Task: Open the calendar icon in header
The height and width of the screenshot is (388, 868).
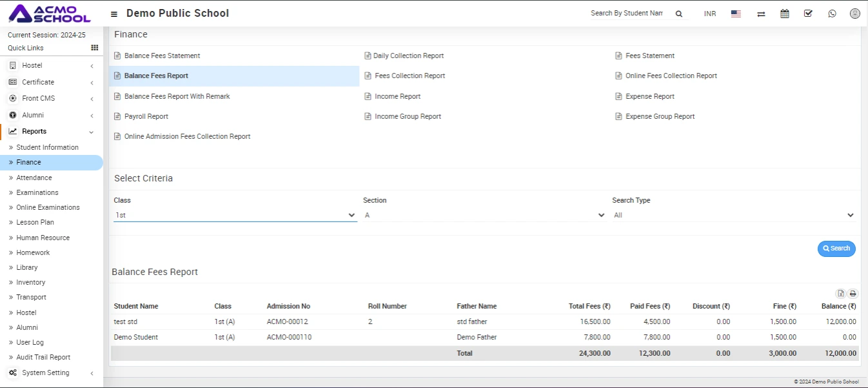Action: click(x=785, y=14)
